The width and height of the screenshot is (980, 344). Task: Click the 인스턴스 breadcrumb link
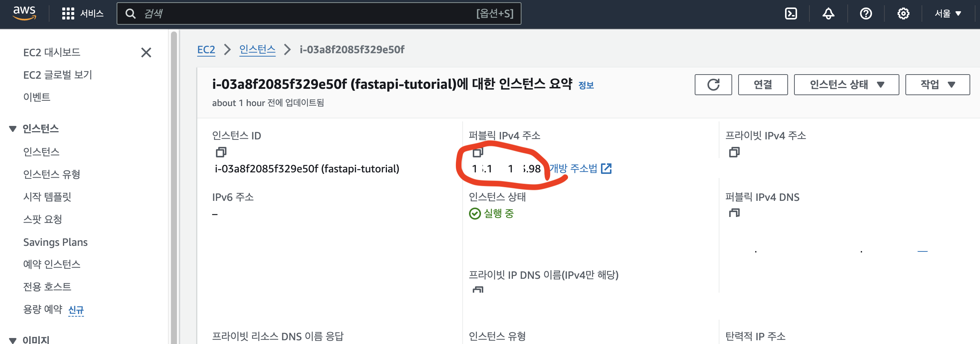(257, 50)
